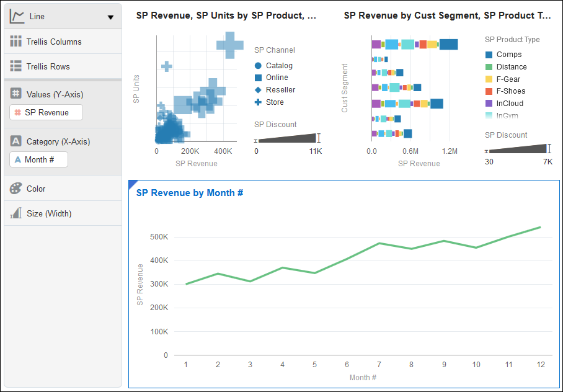Click the Color palette icon
Viewport: 563px width, 392px height.
coord(16,189)
